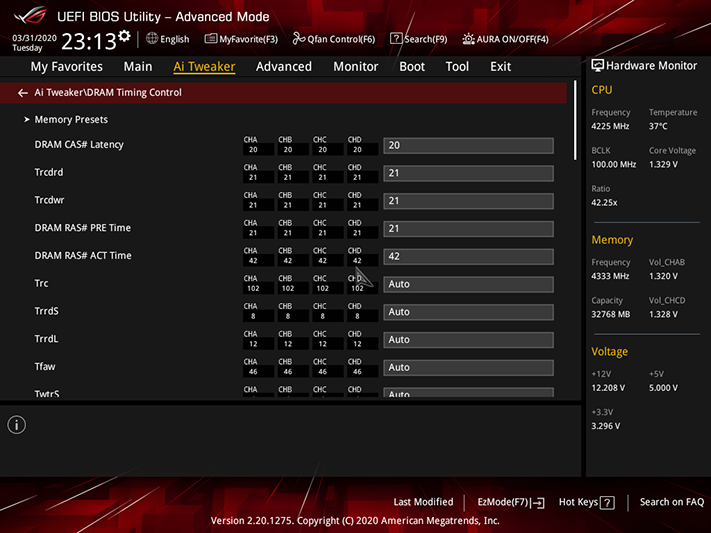Select the DRAM RAS# PRE Time label

click(83, 228)
